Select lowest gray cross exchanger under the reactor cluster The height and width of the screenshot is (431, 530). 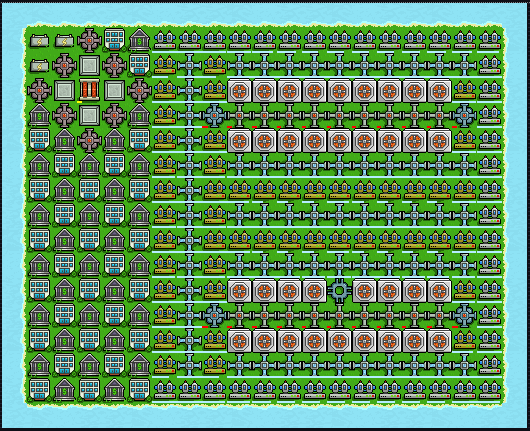tap(89, 140)
